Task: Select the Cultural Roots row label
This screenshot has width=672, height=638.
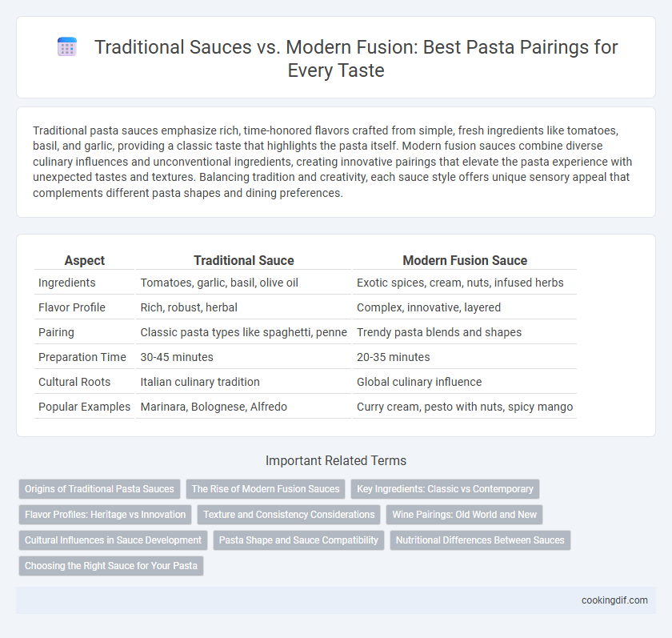Action: (74, 382)
